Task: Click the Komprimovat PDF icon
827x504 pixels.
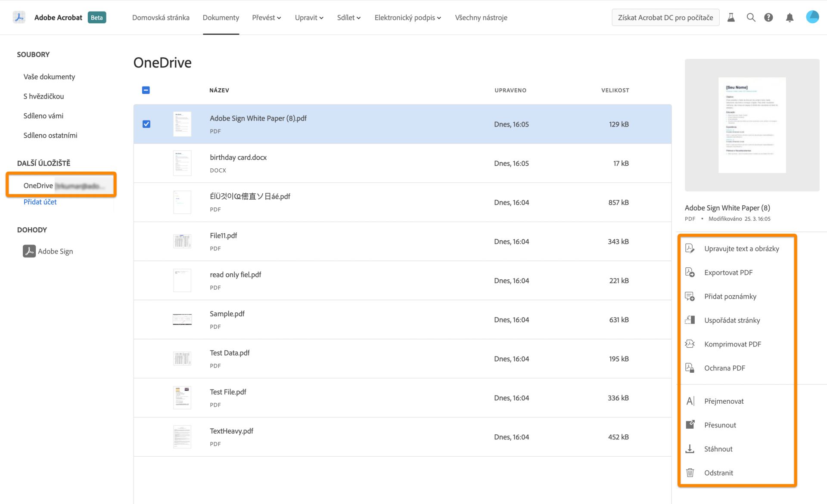Action: pyautogui.click(x=690, y=344)
